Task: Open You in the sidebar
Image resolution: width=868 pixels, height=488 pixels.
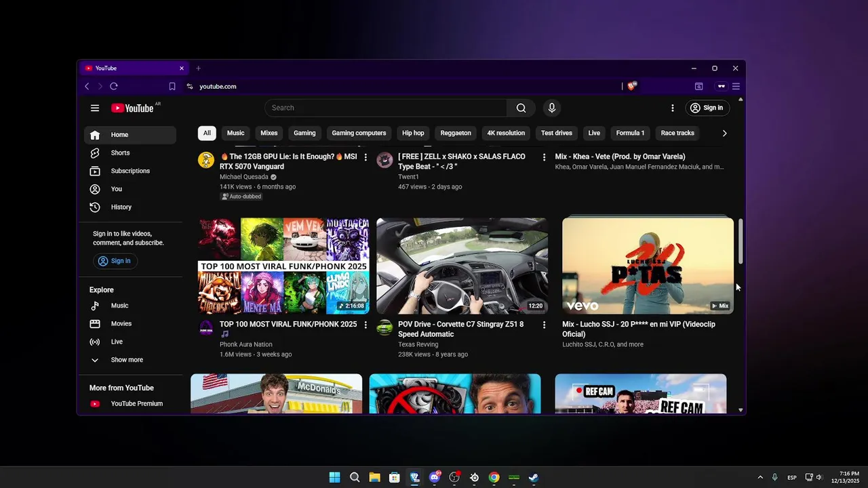Action: [x=130, y=189]
